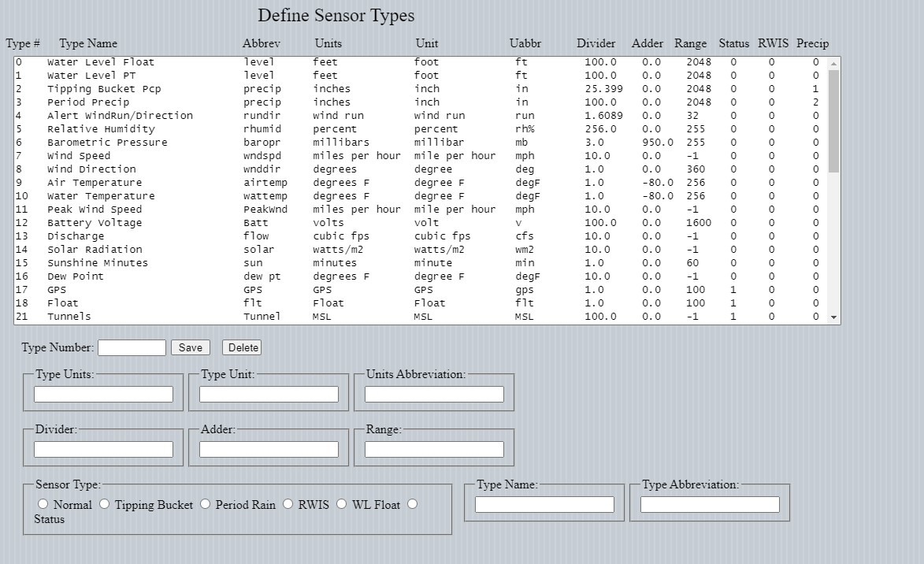The height and width of the screenshot is (564, 924).
Task: Focus the Type Name text box
Action: click(544, 504)
